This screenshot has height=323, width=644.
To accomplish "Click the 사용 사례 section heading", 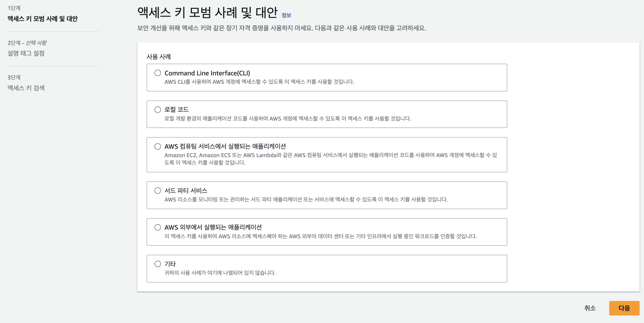I will click(x=159, y=57).
